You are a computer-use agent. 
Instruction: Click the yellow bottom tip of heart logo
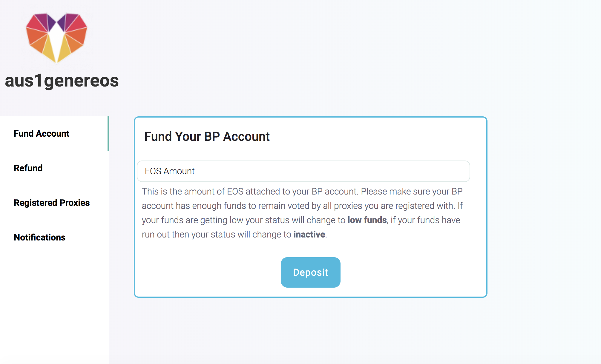pos(56,52)
